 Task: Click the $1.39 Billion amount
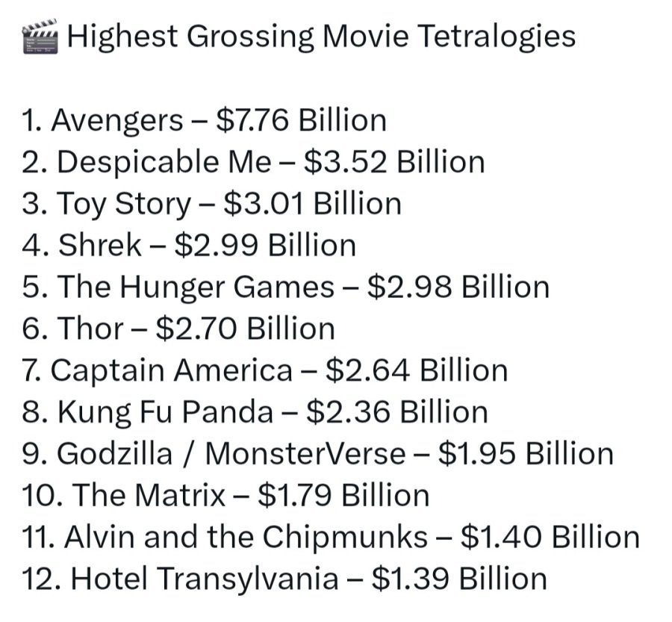[459, 579]
